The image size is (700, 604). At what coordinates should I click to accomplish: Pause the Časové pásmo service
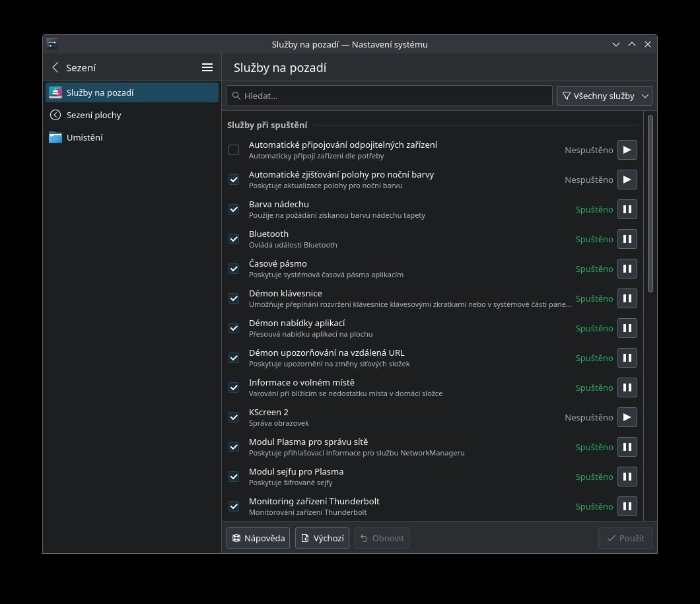tap(627, 269)
